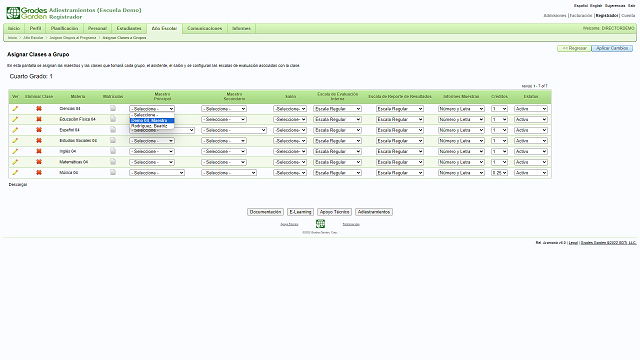This screenshot has height=360, width=640.
Task: Click the pencil edit icon for Ciencias 04
Action: [x=15, y=109]
